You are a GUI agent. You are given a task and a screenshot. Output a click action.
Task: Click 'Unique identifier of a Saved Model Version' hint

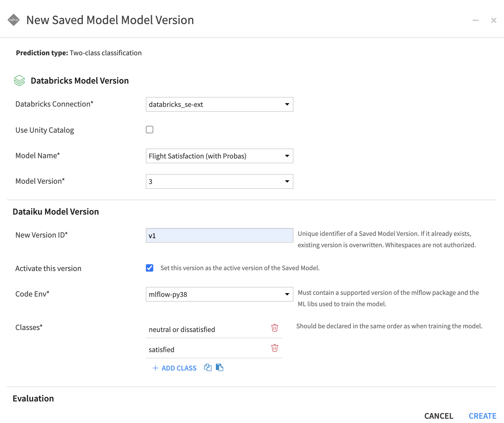point(387,239)
